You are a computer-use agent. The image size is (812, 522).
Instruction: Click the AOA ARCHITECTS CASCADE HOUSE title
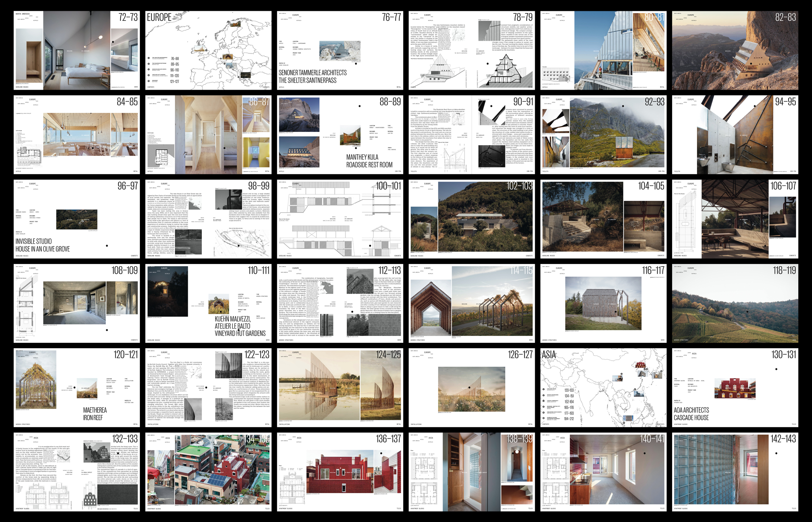pyautogui.click(x=692, y=414)
